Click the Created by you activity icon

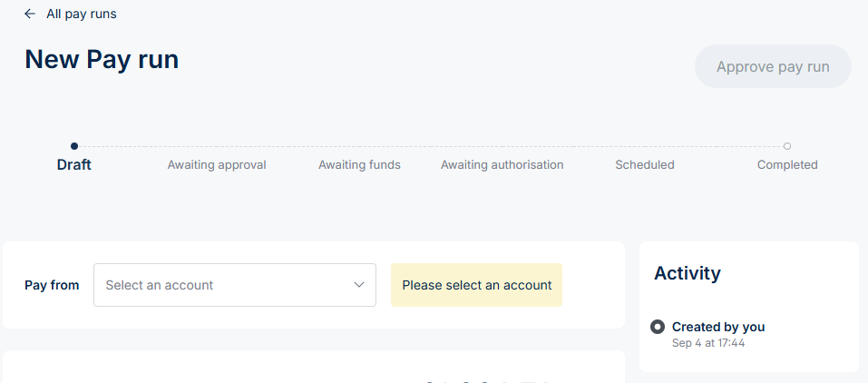658,327
